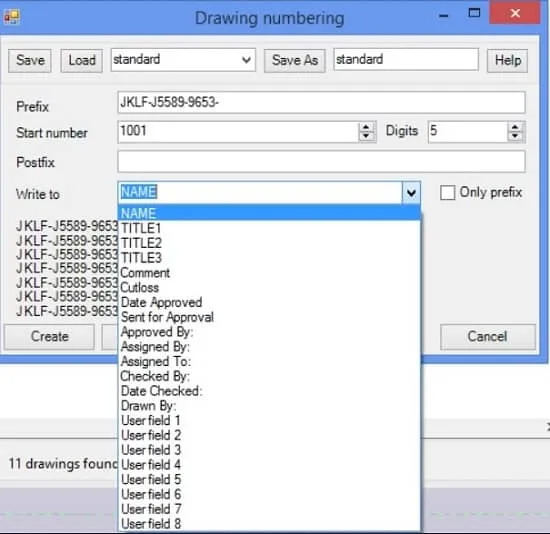Pick User field 7 from list
550x534 pixels.
coord(269,509)
